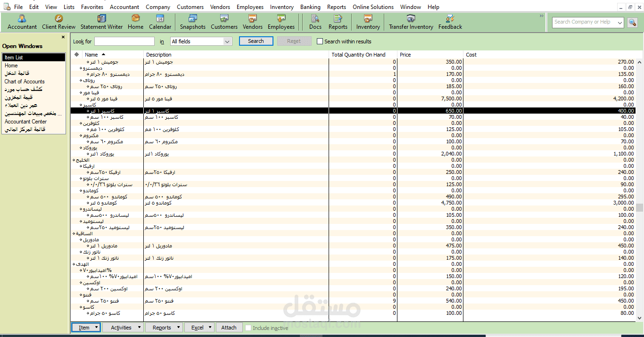Select كشف حساب مورد window entry

coord(33,90)
